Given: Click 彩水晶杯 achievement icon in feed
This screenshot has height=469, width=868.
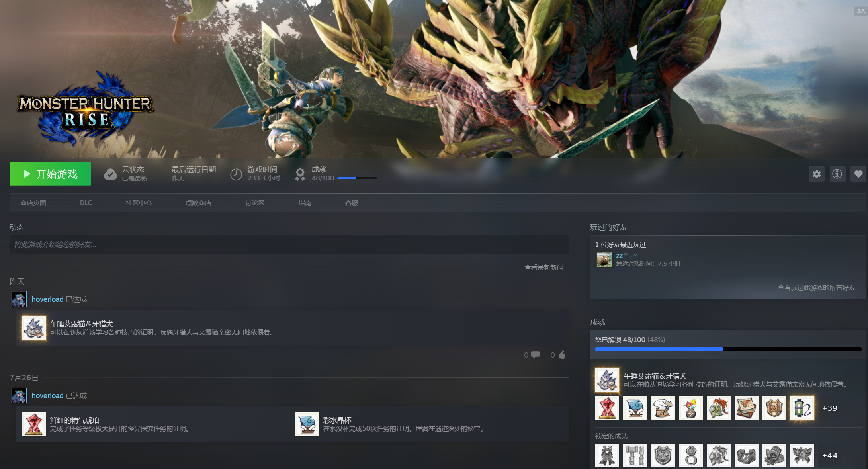Looking at the screenshot, I should pos(307,424).
